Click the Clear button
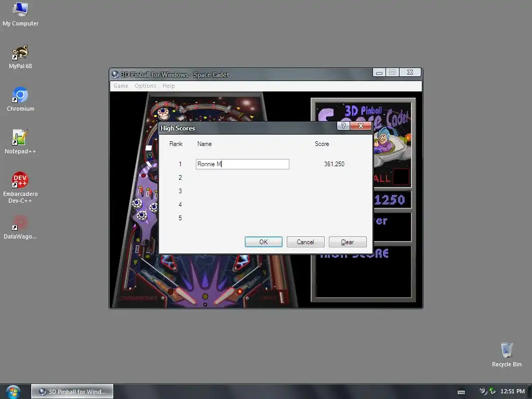Screen dimensions: 532x399 coord(348,242)
